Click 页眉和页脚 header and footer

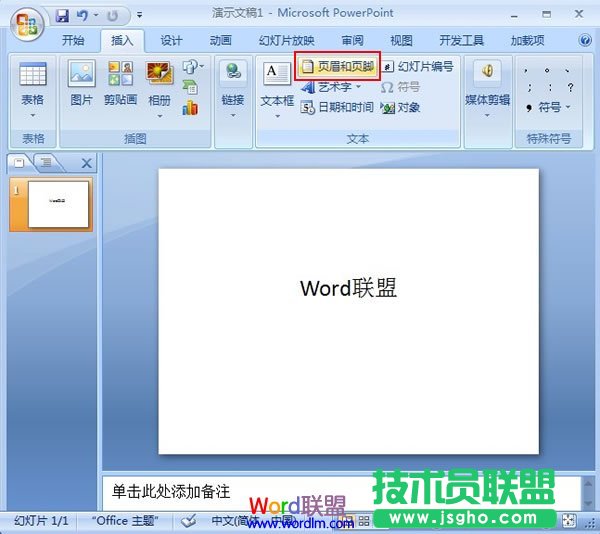(338, 67)
